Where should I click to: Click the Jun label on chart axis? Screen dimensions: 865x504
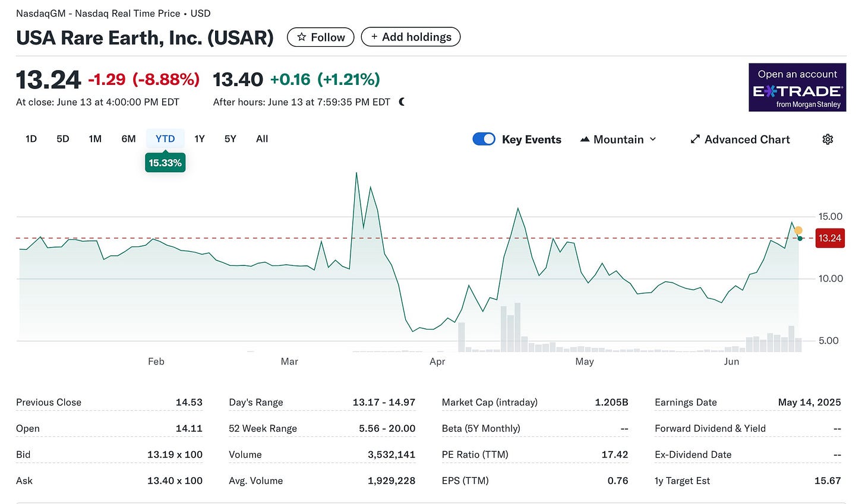731,362
